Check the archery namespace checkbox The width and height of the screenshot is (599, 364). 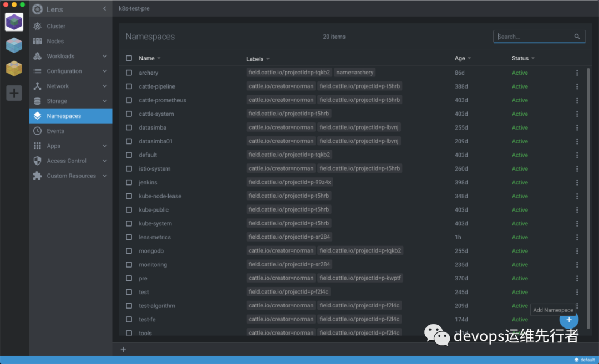129,73
